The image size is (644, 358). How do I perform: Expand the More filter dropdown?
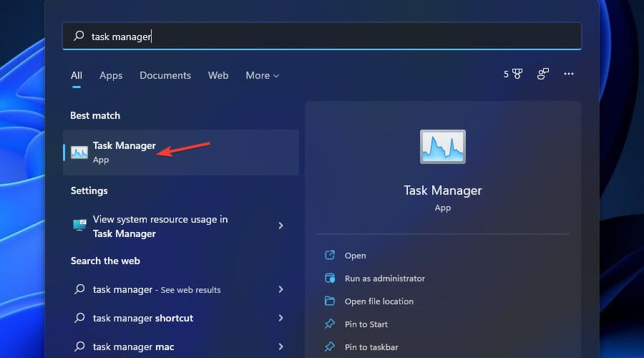coord(263,76)
